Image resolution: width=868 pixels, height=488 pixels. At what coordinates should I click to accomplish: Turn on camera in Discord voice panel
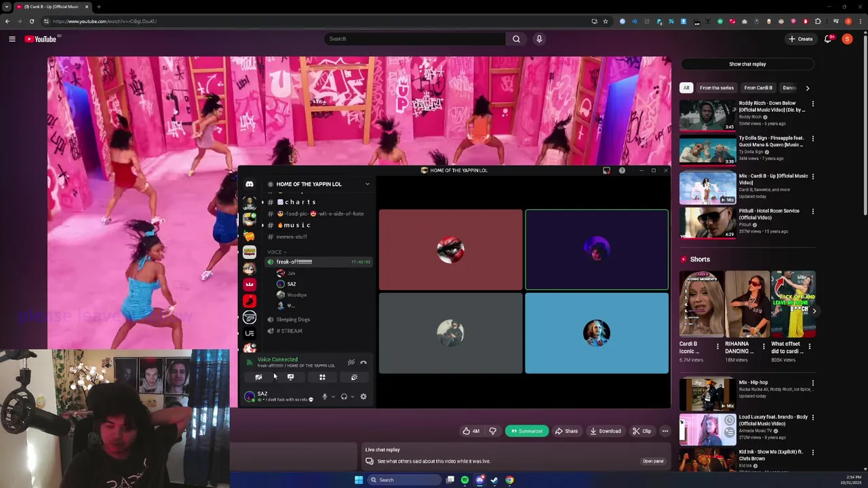tap(258, 378)
